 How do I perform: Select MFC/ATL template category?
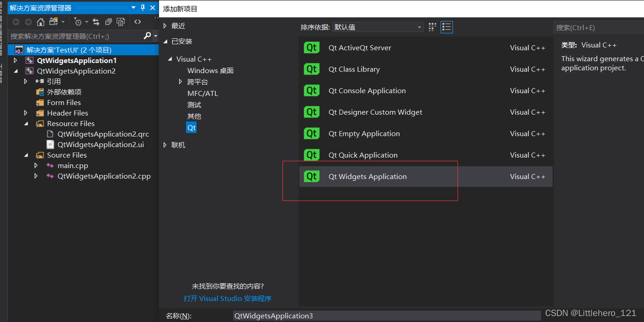click(x=202, y=93)
